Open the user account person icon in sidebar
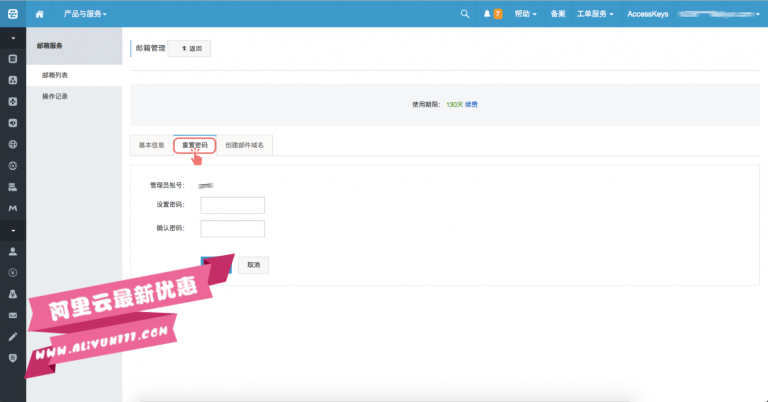 click(x=13, y=251)
